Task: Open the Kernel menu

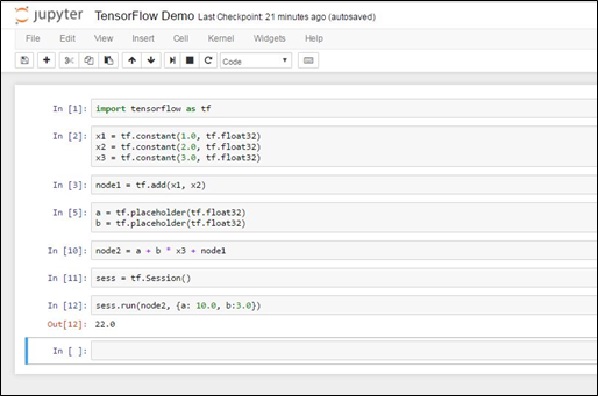Action: point(221,39)
